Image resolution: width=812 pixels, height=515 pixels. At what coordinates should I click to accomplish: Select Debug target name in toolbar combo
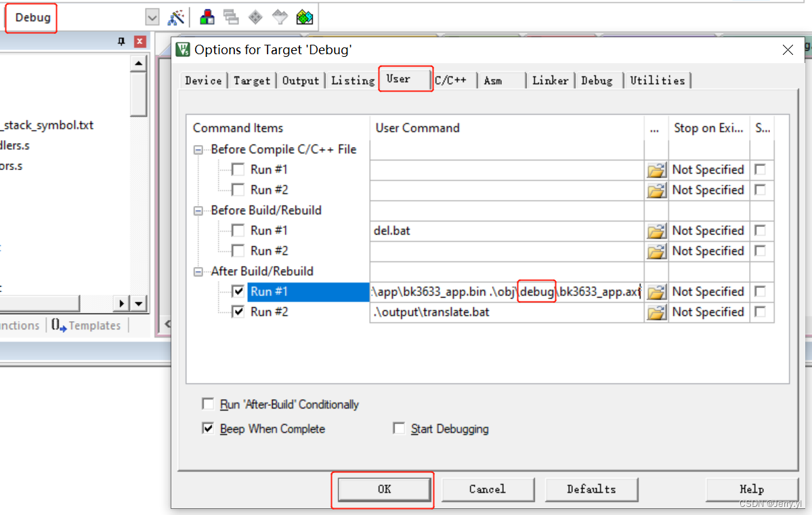(x=33, y=18)
